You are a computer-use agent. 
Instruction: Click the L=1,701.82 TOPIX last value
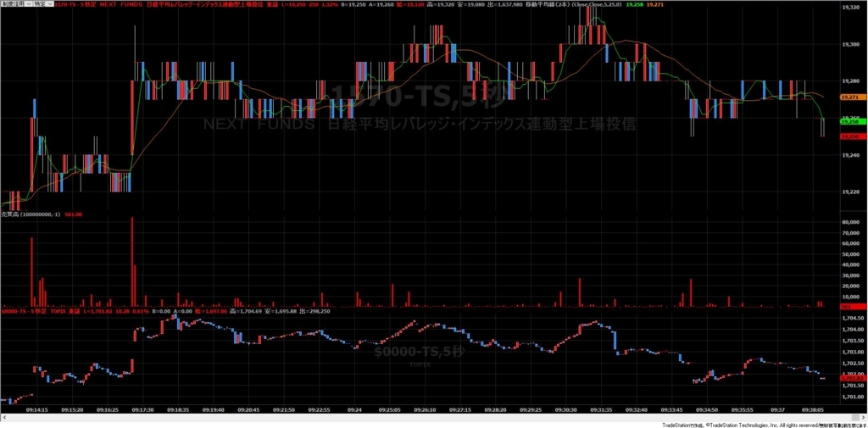click(98, 311)
